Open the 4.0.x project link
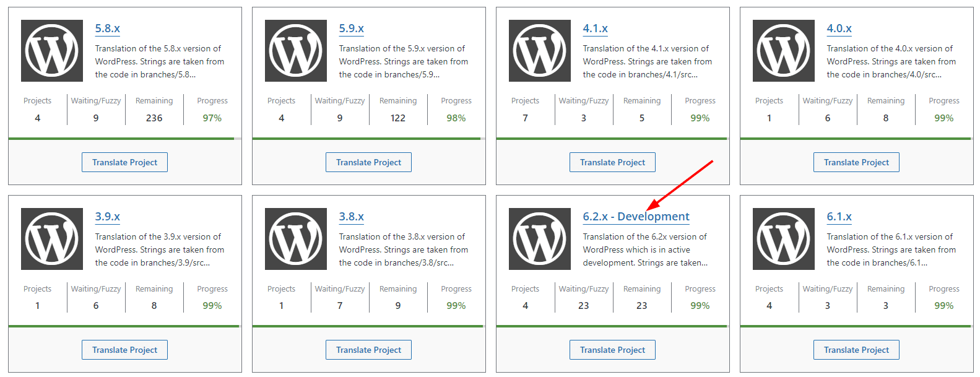The height and width of the screenshot is (377, 980). (x=839, y=28)
